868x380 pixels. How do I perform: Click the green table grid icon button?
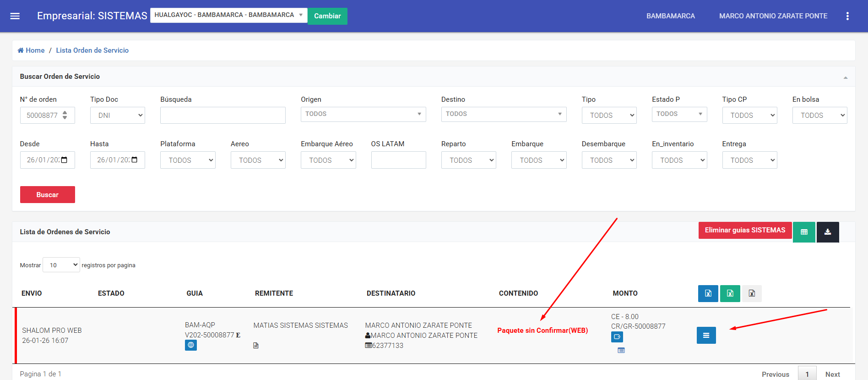point(804,232)
